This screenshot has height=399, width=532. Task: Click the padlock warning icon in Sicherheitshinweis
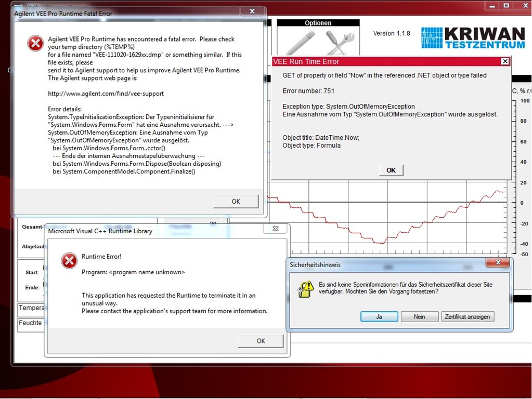coord(306,289)
